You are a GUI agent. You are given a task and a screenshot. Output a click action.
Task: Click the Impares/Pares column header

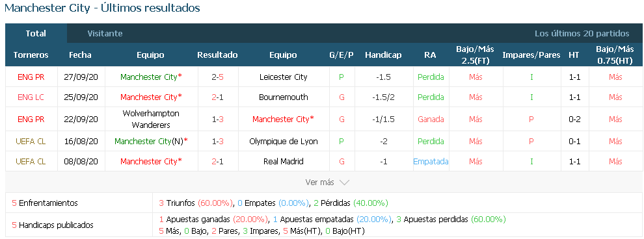531,55
